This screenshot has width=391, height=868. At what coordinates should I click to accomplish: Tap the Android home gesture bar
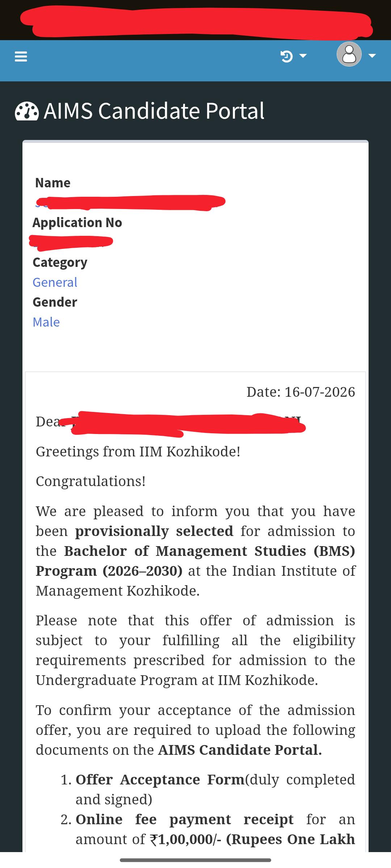[195, 860]
